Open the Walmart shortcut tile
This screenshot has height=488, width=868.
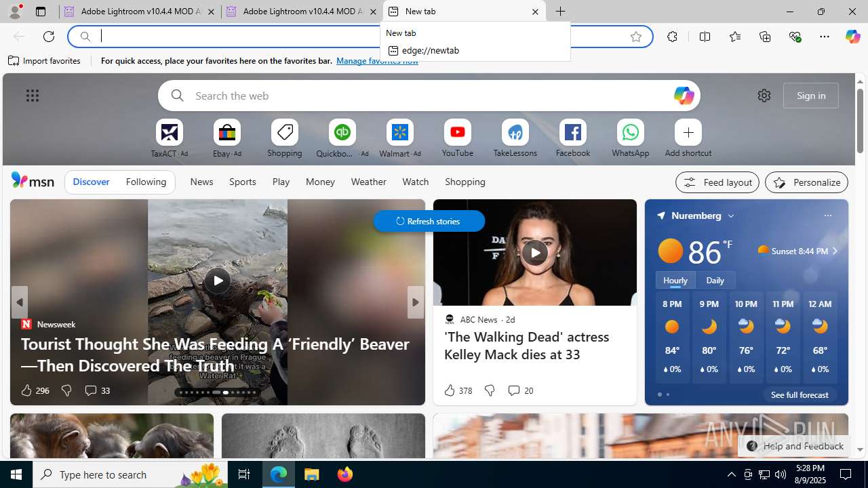[400, 139]
